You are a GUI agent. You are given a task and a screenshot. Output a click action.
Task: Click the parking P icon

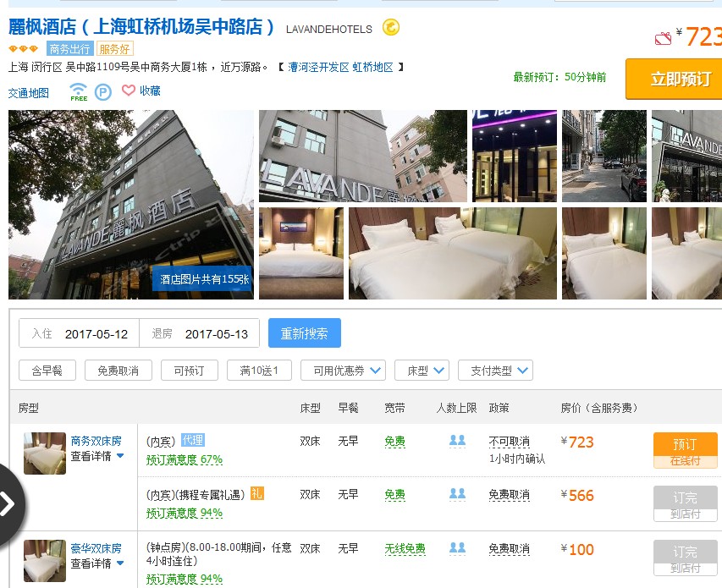pos(103,92)
